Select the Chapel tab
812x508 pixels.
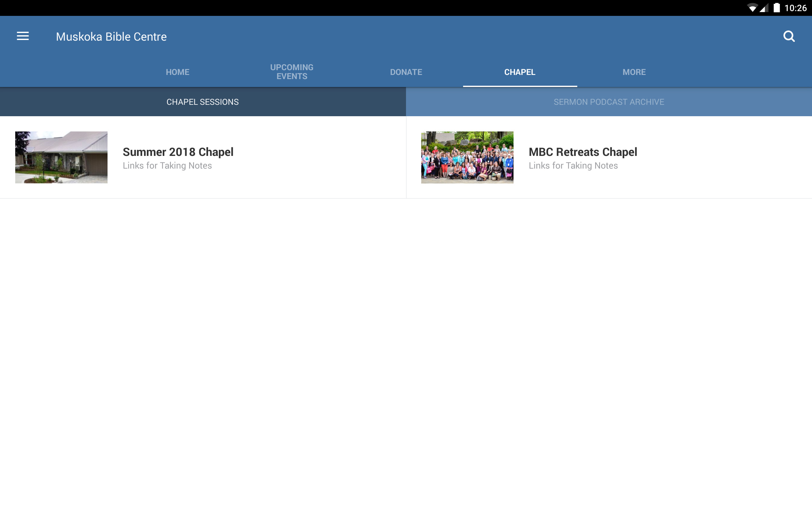[520, 72]
